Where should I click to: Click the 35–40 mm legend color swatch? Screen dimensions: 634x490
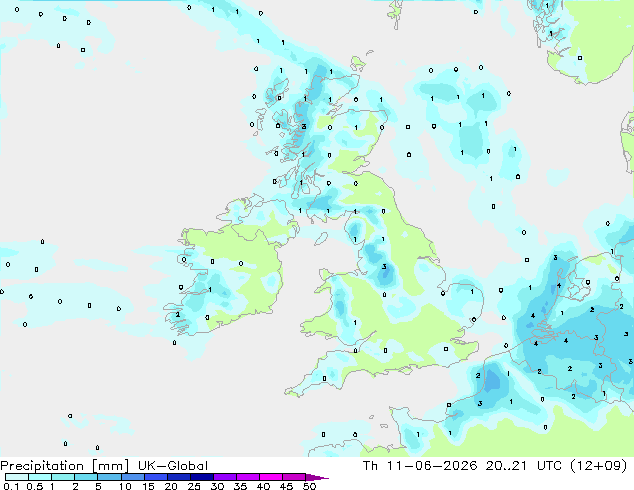coord(248,477)
